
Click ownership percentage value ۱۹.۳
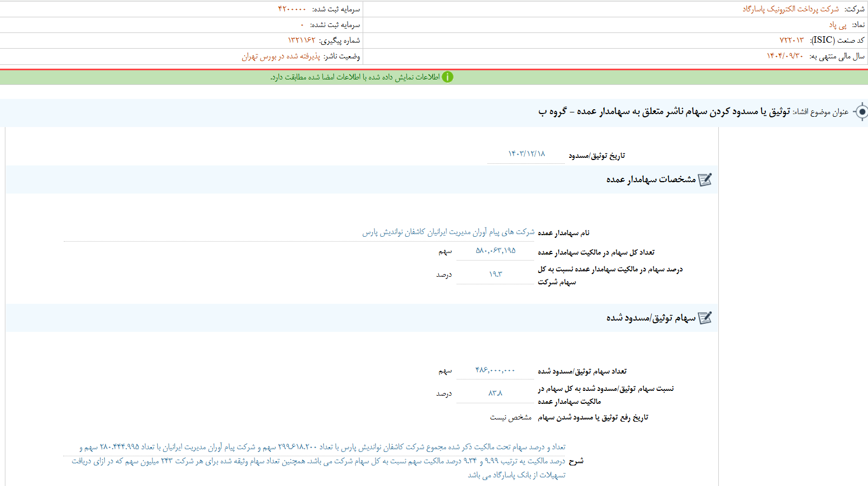point(496,275)
